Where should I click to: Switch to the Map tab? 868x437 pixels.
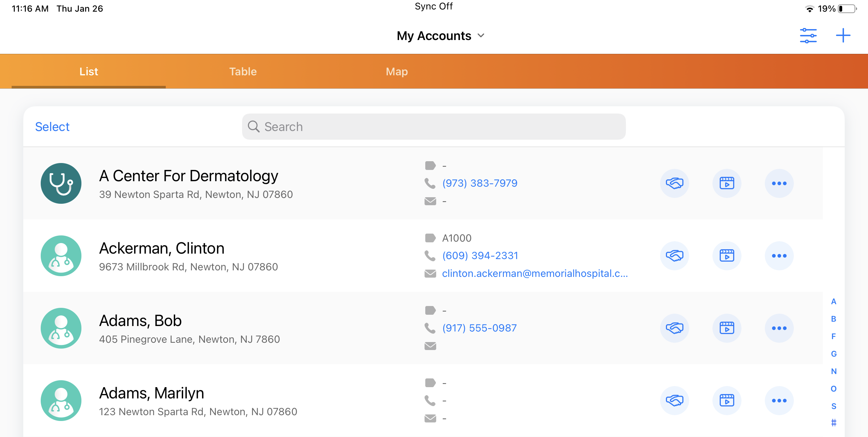[397, 72]
